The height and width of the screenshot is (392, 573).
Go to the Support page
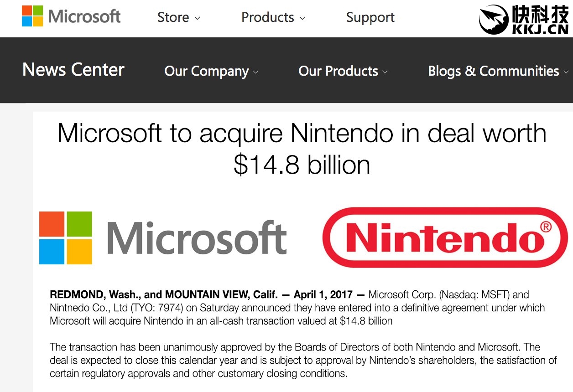click(370, 17)
